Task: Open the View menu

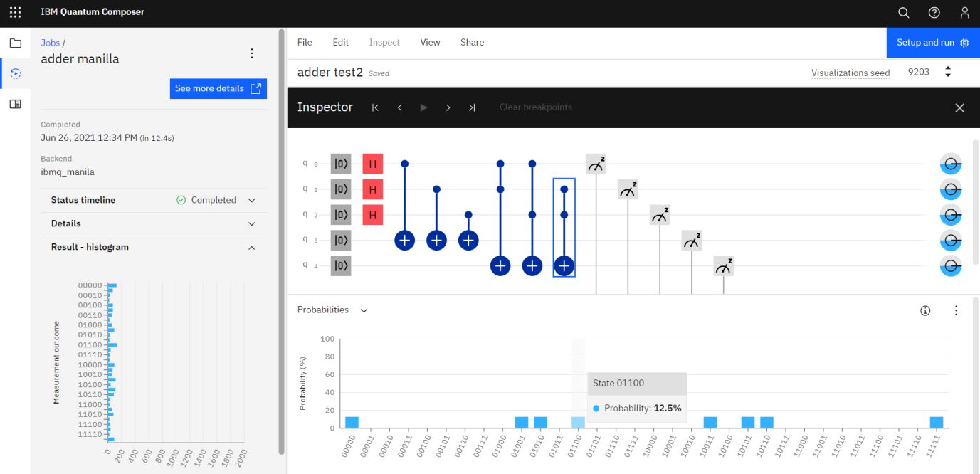Action: (x=430, y=43)
